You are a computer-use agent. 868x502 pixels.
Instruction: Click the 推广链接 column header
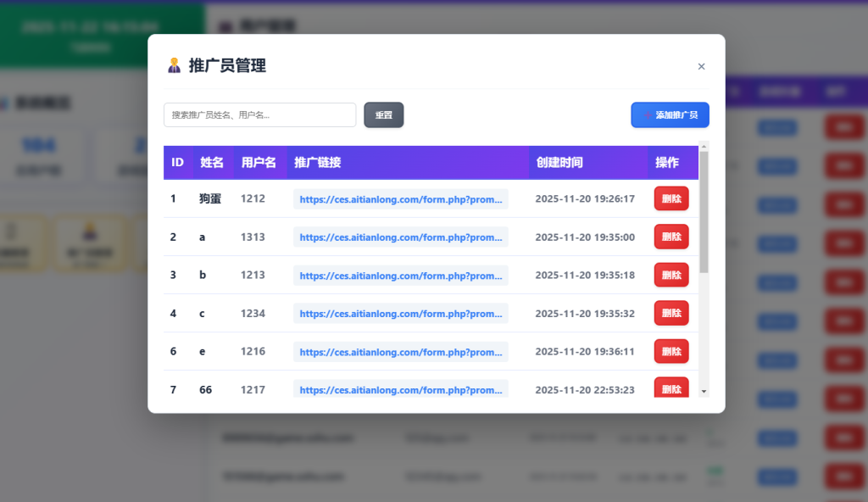317,162
